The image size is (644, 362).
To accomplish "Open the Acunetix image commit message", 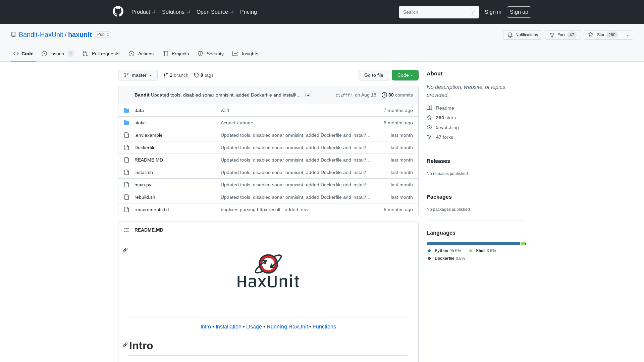I will pyautogui.click(x=237, y=123).
